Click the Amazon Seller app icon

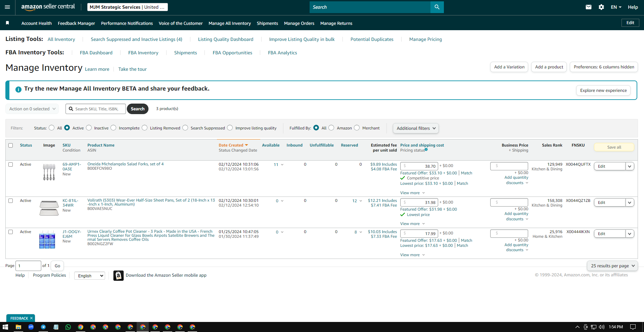coord(118,275)
